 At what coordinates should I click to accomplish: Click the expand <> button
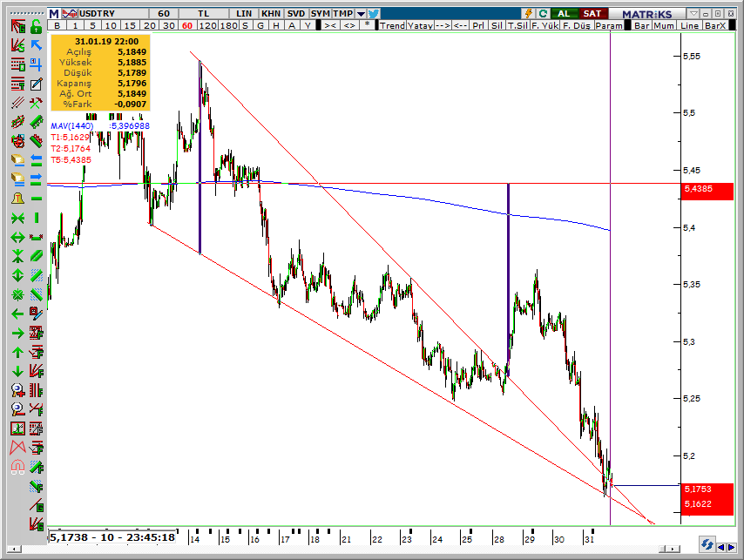pyautogui.click(x=349, y=25)
